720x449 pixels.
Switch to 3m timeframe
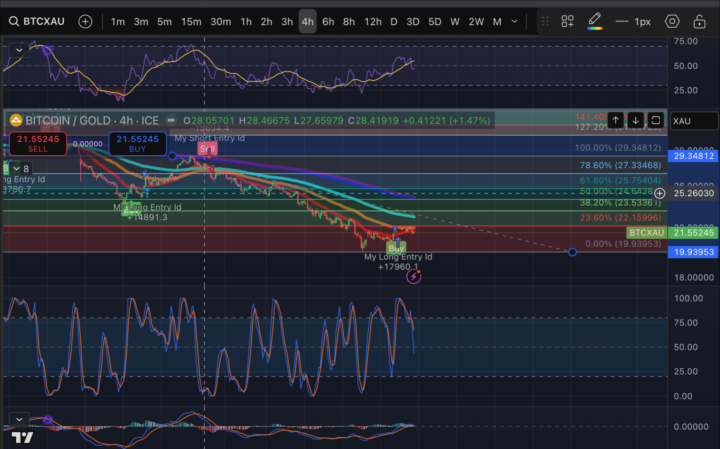point(141,22)
